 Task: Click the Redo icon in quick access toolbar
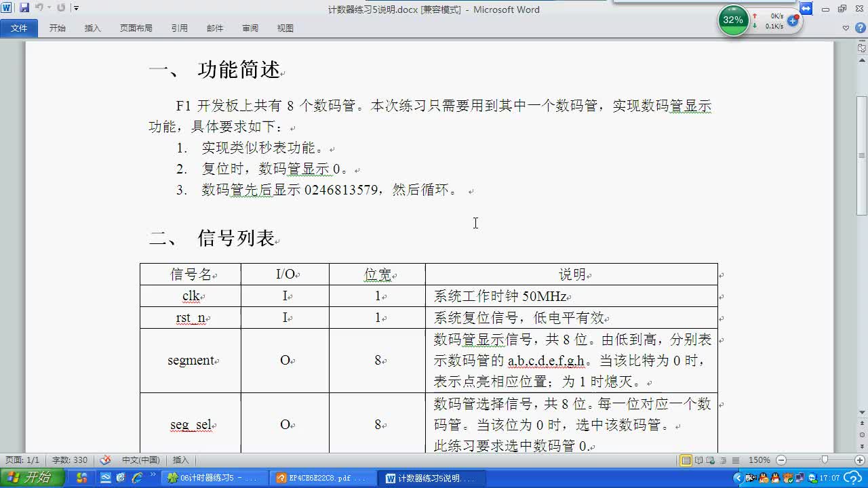click(61, 8)
